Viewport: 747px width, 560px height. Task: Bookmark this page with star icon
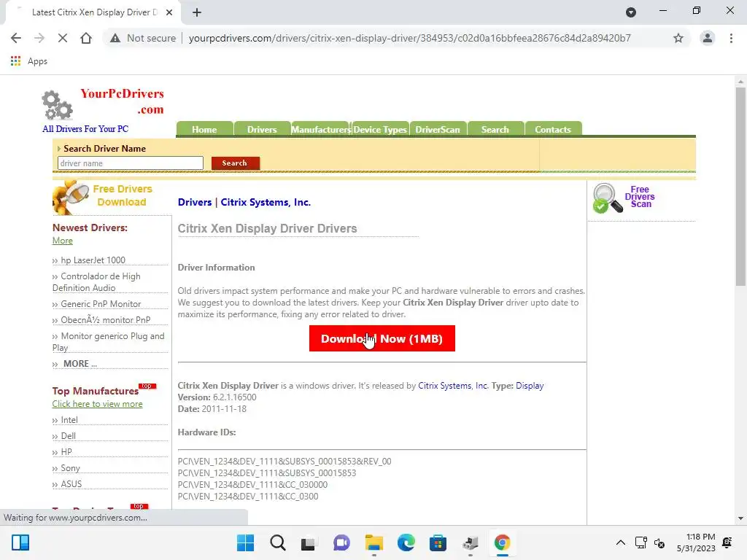coord(678,38)
